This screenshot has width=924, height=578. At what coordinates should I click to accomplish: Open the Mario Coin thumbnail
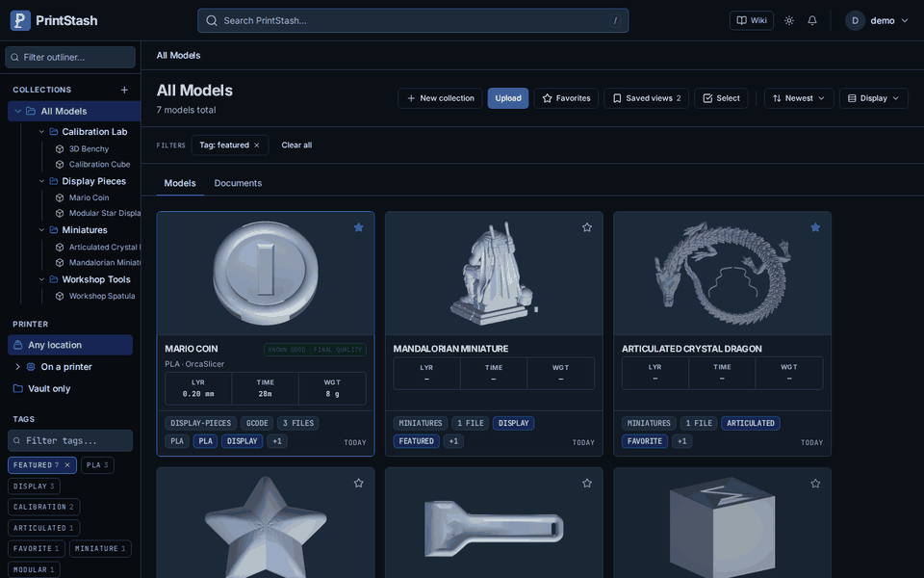click(x=266, y=274)
